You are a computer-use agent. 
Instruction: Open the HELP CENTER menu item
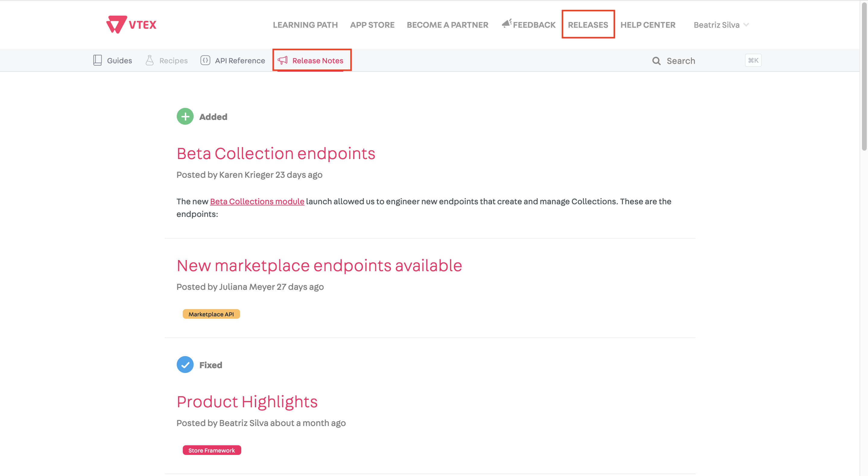coord(648,25)
